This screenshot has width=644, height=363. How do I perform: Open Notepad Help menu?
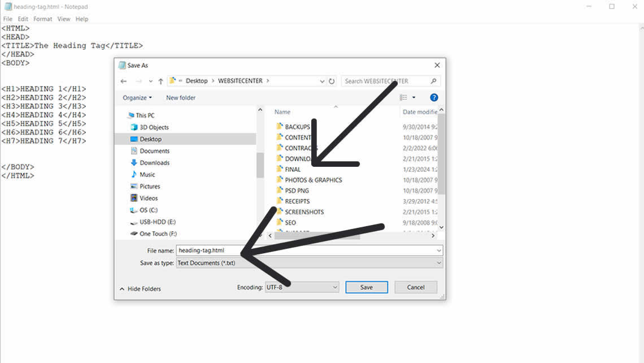pos(82,19)
